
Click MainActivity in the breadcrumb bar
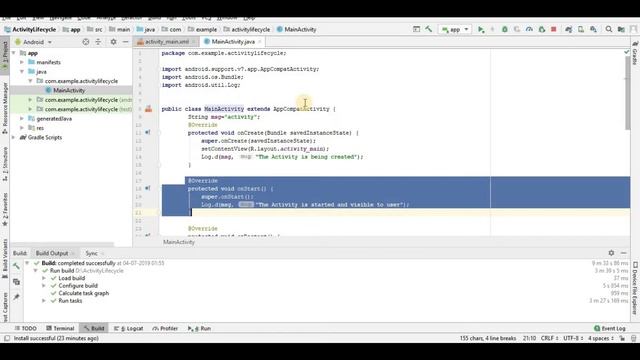(x=297, y=29)
